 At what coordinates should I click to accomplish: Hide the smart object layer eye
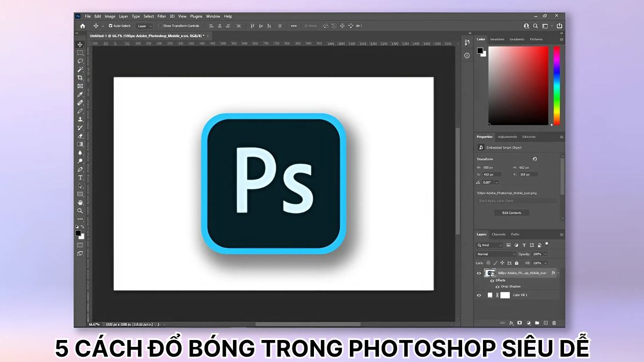479,273
